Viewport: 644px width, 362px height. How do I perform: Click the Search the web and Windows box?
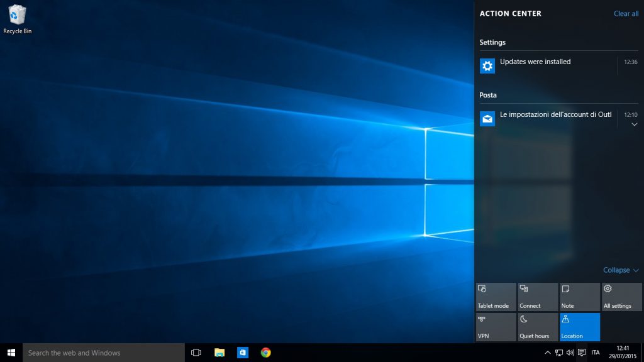[x=104, y=353]
